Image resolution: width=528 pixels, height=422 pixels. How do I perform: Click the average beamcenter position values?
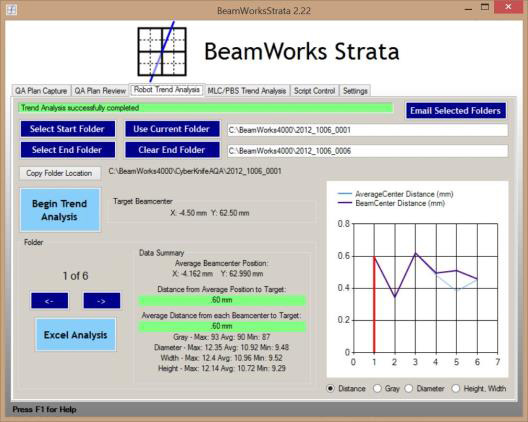(218, 273)
